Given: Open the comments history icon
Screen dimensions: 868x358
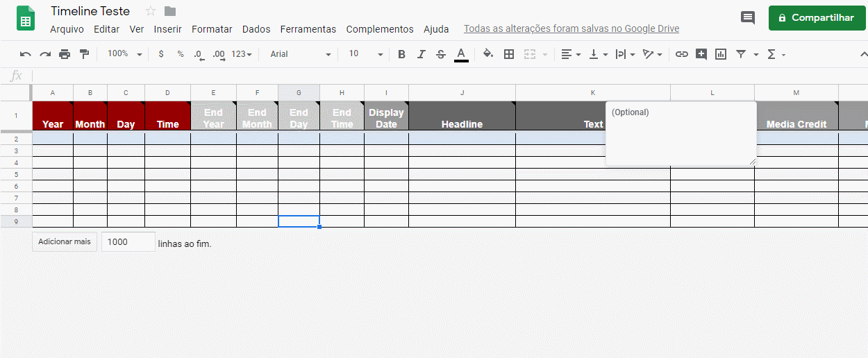Looking at the screenshot, I should pos(748,18).
